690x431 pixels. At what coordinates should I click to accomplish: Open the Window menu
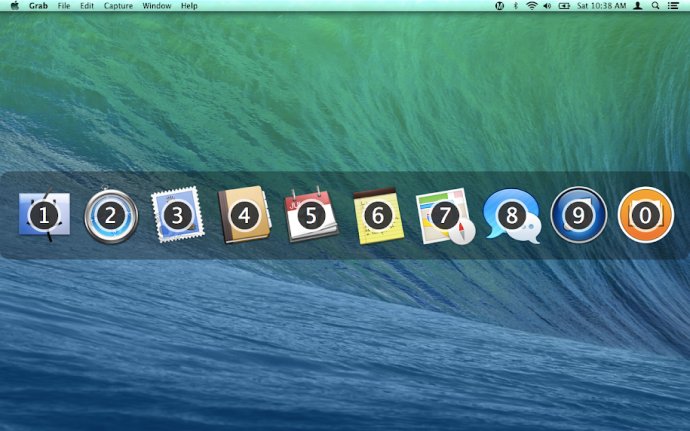point(157,6)
